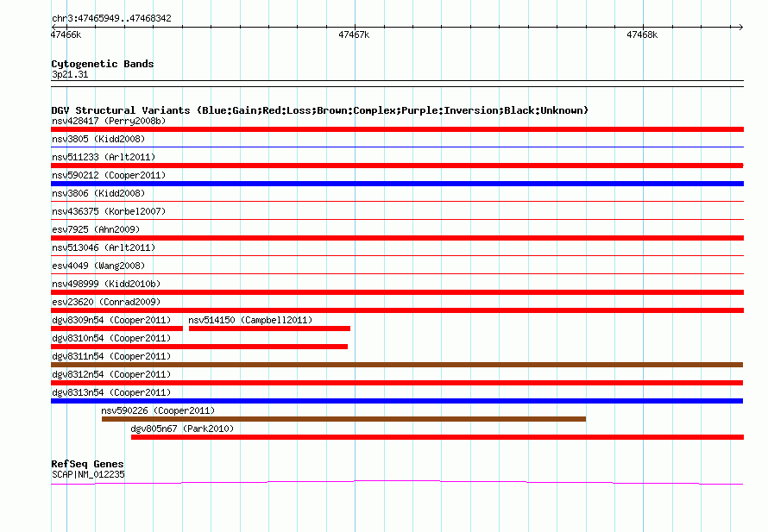Image resolution: width=768 pixels, height=532 pixels.
Task: Open the nsv590212 (Cooper2011) label
Action: coord(109,175)
